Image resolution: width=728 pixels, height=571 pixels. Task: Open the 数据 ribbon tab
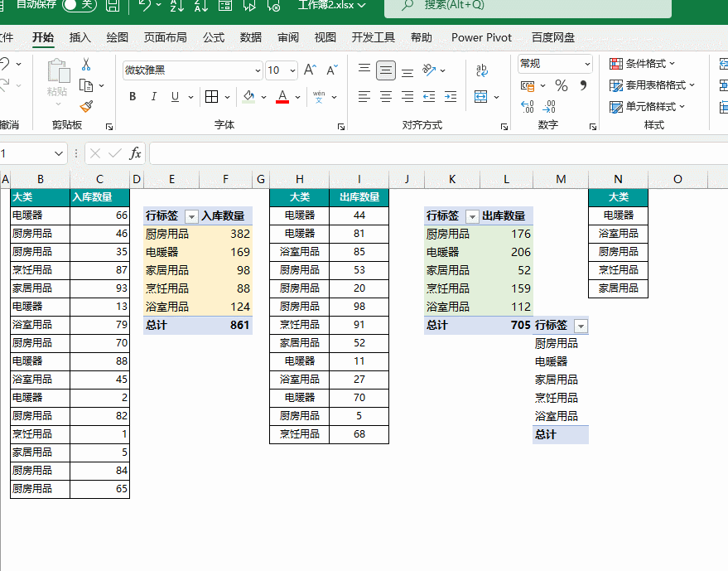point(251,37)
